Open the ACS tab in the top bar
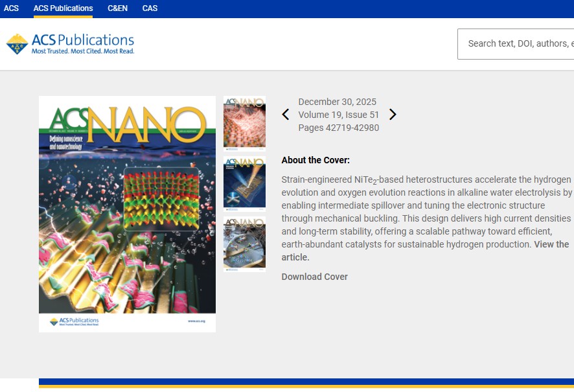This screenshot has width=574, height=392. (11, 8)
